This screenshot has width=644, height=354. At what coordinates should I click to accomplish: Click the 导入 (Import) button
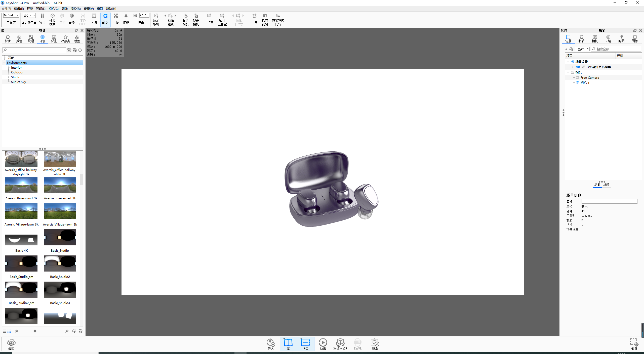tap(270, 344)
